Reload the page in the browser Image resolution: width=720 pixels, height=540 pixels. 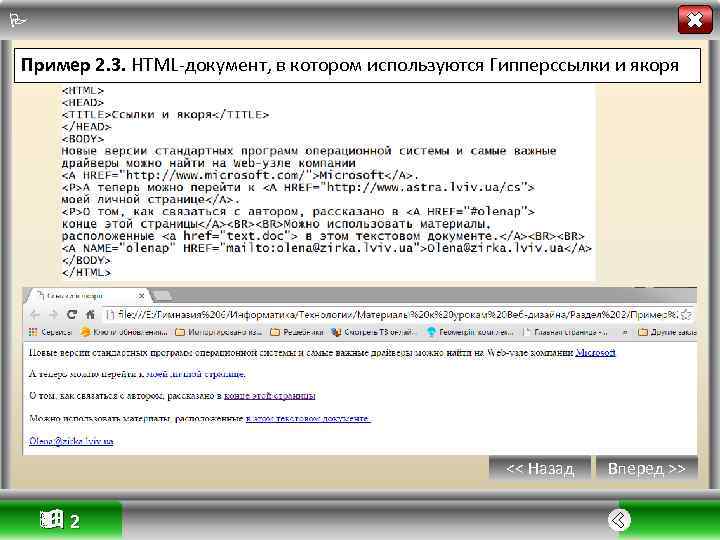point(72,315)
